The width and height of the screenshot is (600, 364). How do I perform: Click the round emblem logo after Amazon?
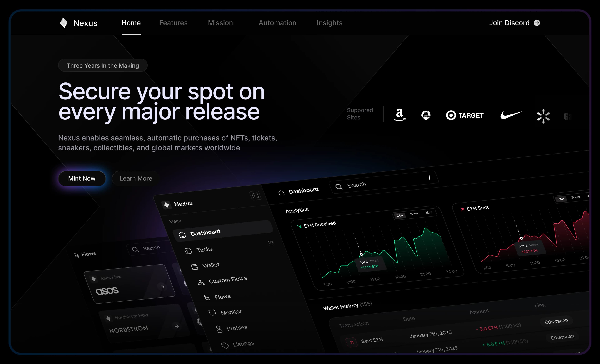click(x=426, y=115)
